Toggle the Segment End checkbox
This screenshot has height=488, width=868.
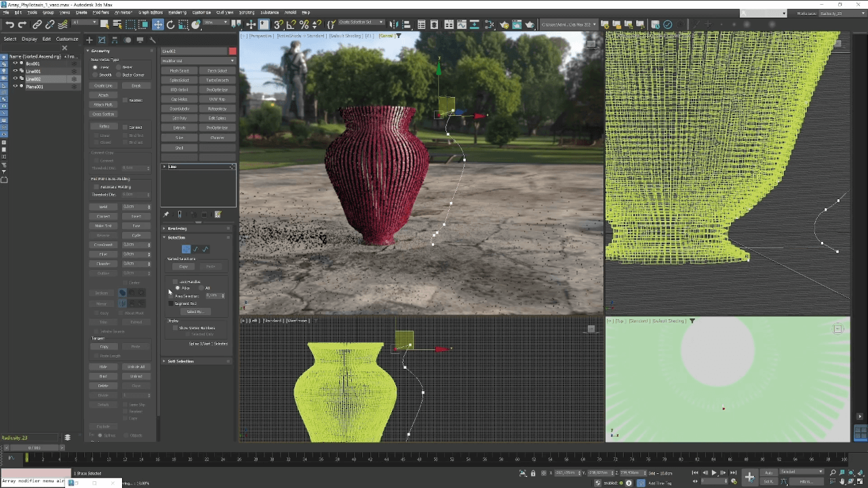coord(171,304)
